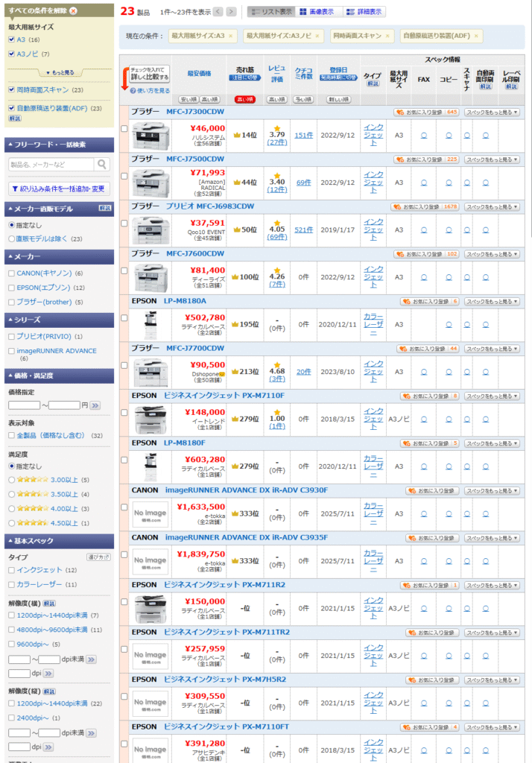Screen dimensions: 532x763
Task: Uncheck the A3 paper size filter
Action: pyautogui.click(x=11, y=40)
